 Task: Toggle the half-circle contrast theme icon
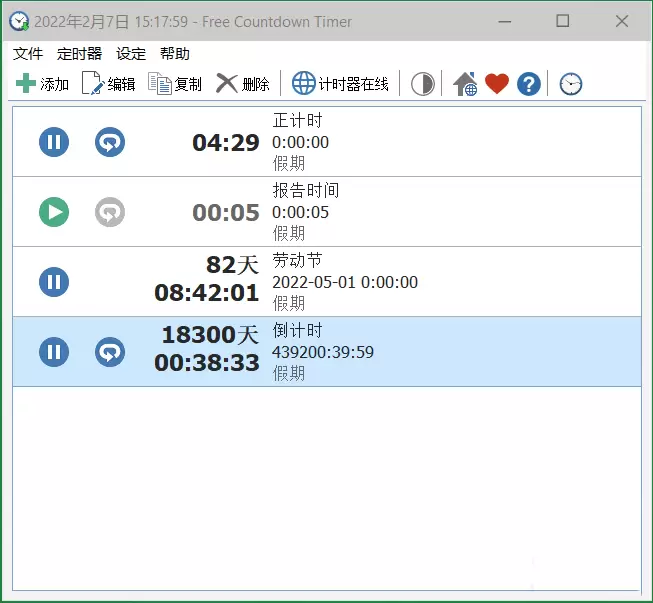coord(423,84)
